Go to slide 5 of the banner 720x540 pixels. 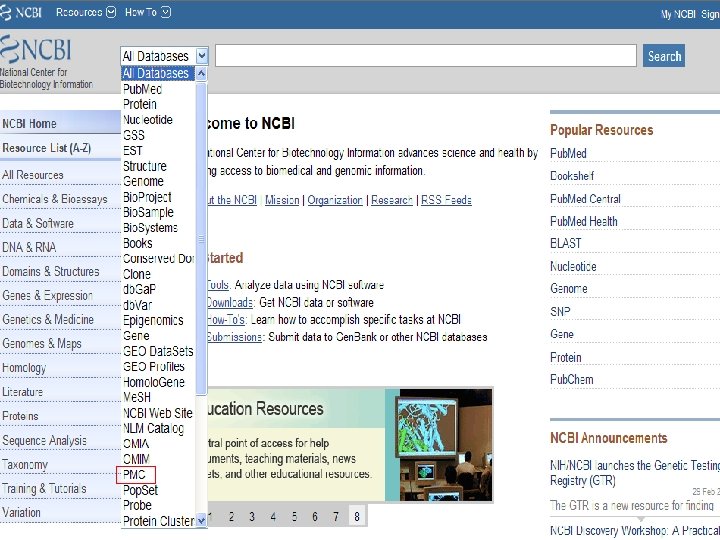(x=294, y=517)
